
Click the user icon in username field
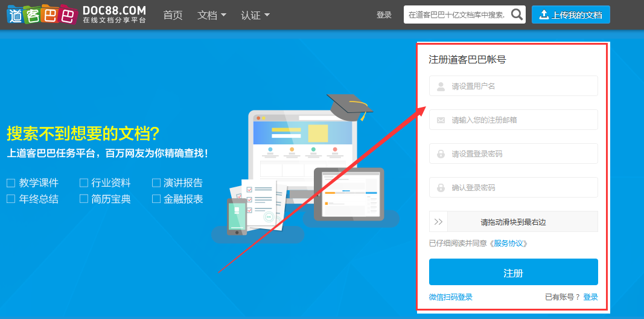tap(441, 86)
